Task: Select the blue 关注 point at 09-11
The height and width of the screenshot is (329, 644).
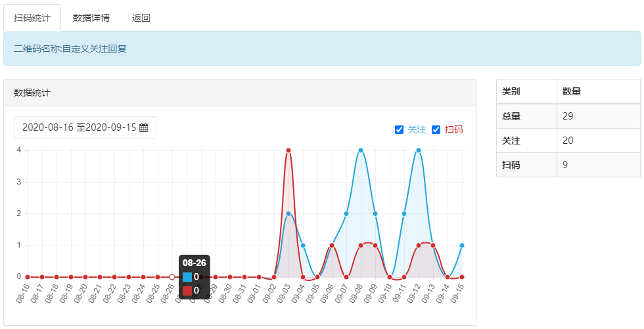Action: tap(404, 213)
